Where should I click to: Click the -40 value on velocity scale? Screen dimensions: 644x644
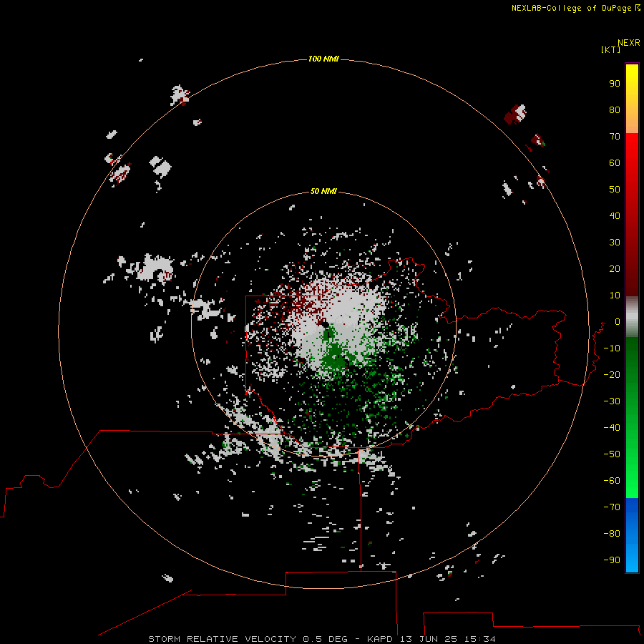(x=612, y=428)
